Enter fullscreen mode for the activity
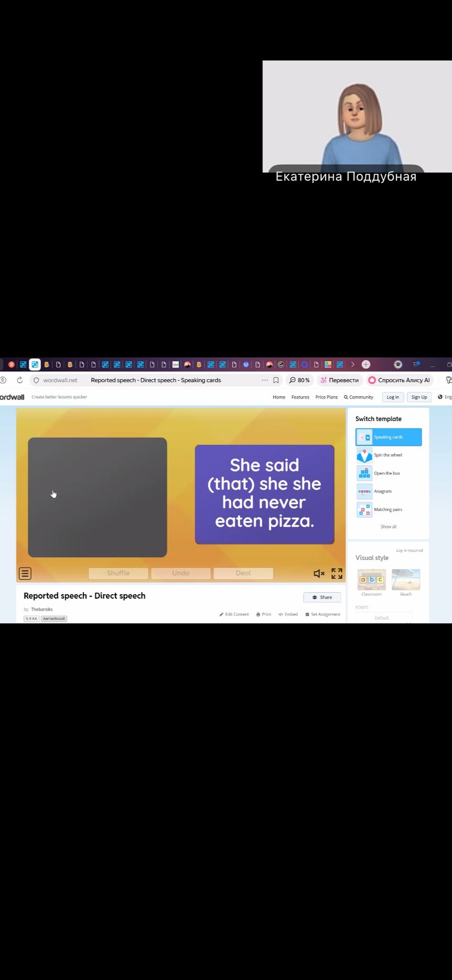This screenshot has height=980, width=452. (x=337, y=573)
